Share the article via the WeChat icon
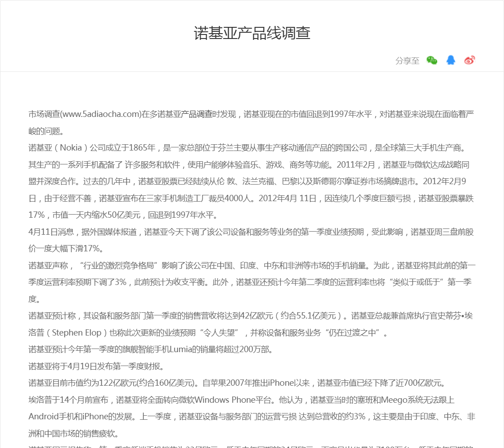 pos(432,60)
